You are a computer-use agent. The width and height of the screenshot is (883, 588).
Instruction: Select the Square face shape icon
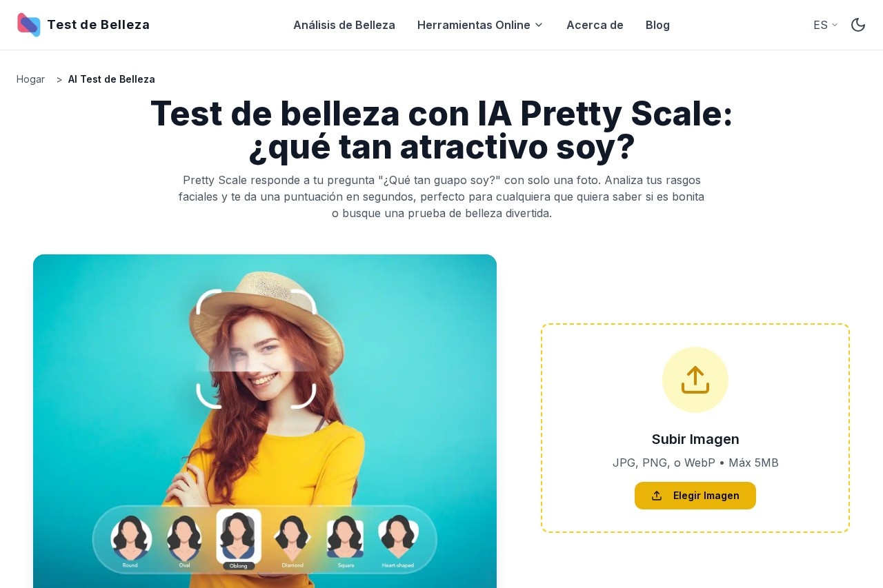[x=346, y=541]
